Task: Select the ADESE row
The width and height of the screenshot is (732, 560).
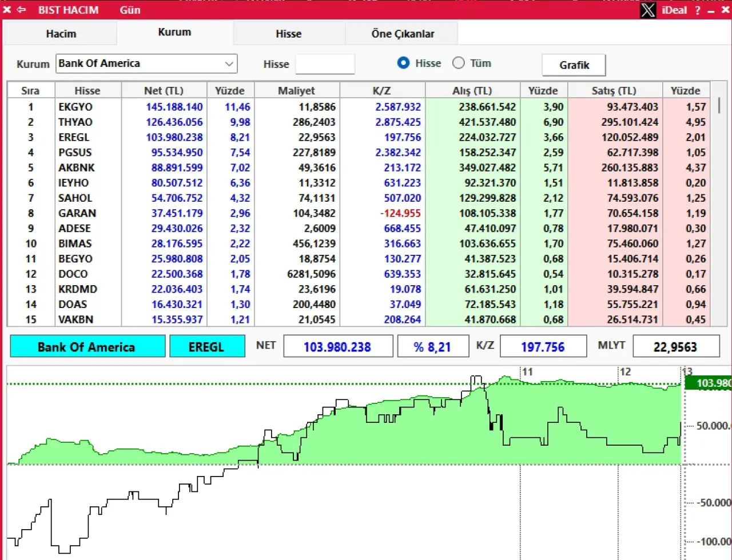Action: pyautogui.click(x=359, y=228)
